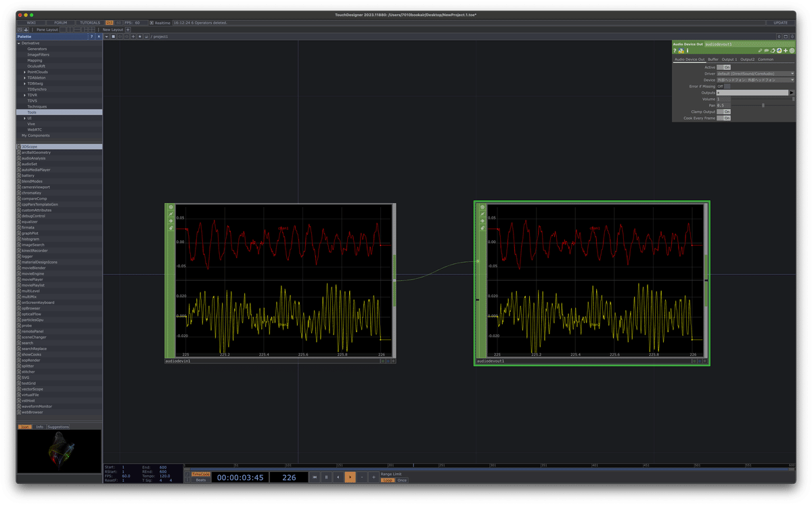Switch to the Common parameter tab
The height and width of the screenshot is (505, 812).
click(765, 60)
